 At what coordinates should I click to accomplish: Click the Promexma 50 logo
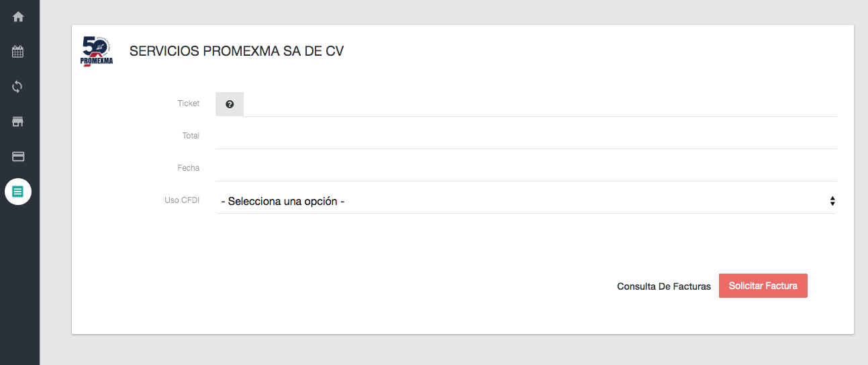click(x=97, y=51)
